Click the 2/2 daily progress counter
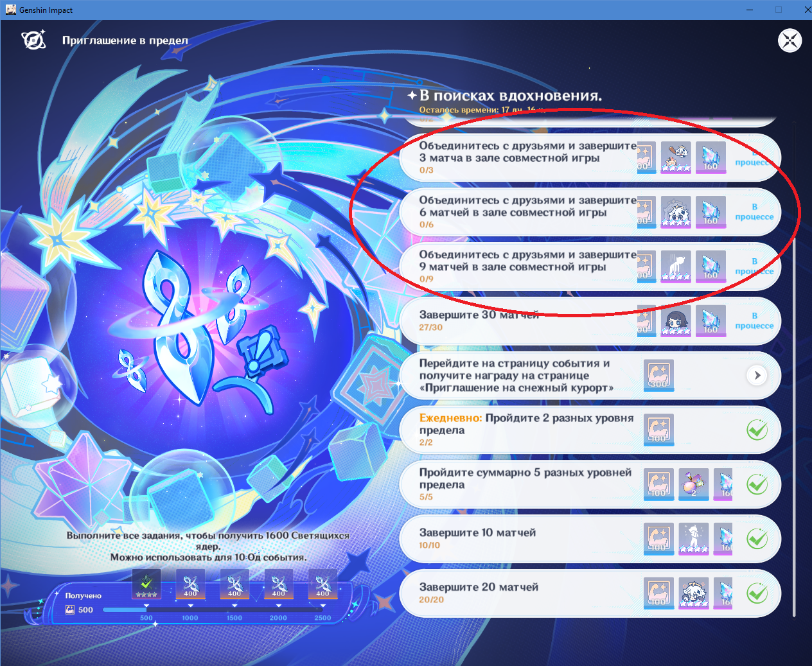Image resolution: width=812 pixels, height=666 pixels. pyautogui.click(x=426, y=443)
